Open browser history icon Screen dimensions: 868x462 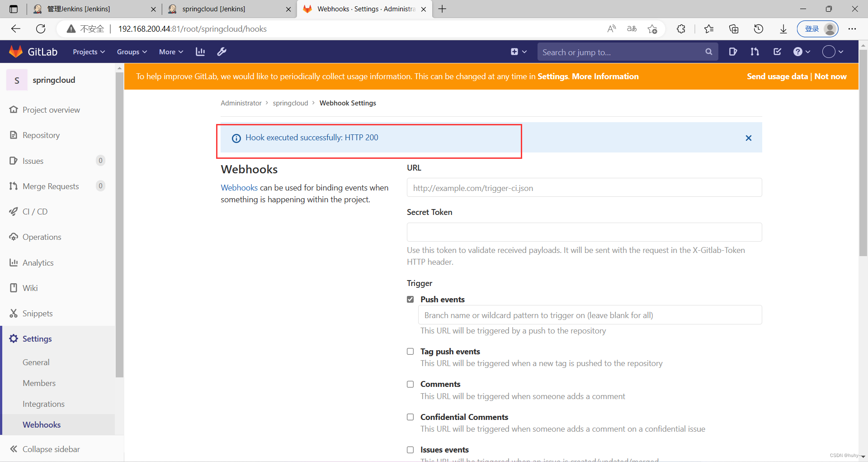tap(759, 29)
